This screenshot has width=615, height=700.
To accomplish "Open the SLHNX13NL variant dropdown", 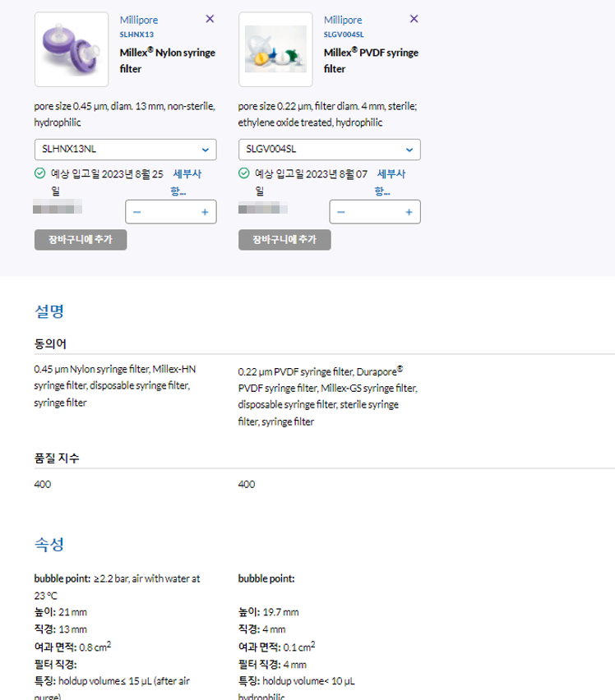I will click(x=125, y=150).
